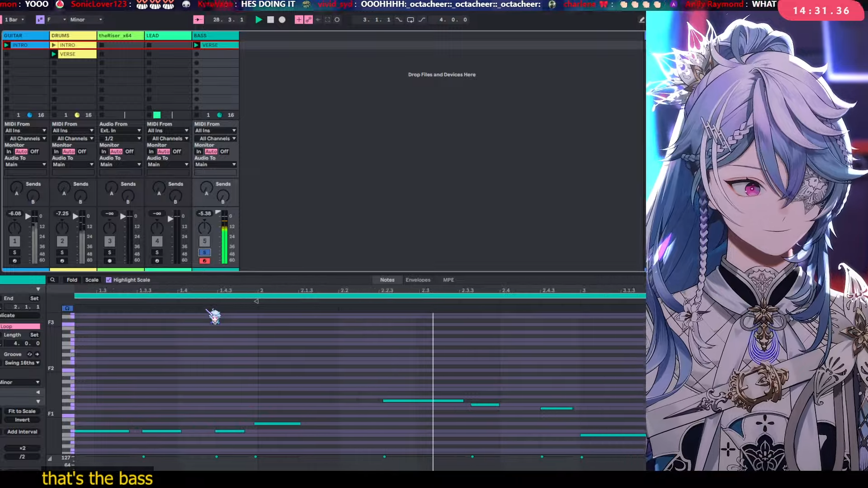Launch the DRUMS INTRO clip
Screen dimensions: 868x488
point(54,45)
